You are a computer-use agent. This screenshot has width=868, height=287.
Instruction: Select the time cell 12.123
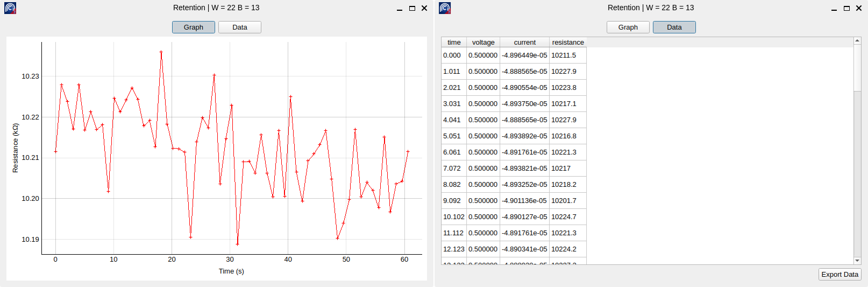pyautogui.click(x=454, y=249)
